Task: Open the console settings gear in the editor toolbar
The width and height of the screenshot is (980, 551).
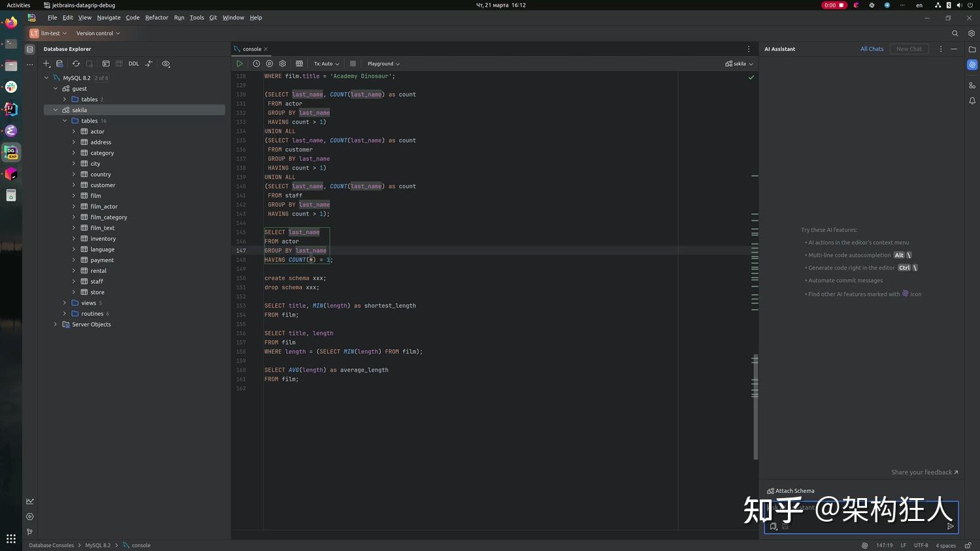Action: click(x=282, y=63)
